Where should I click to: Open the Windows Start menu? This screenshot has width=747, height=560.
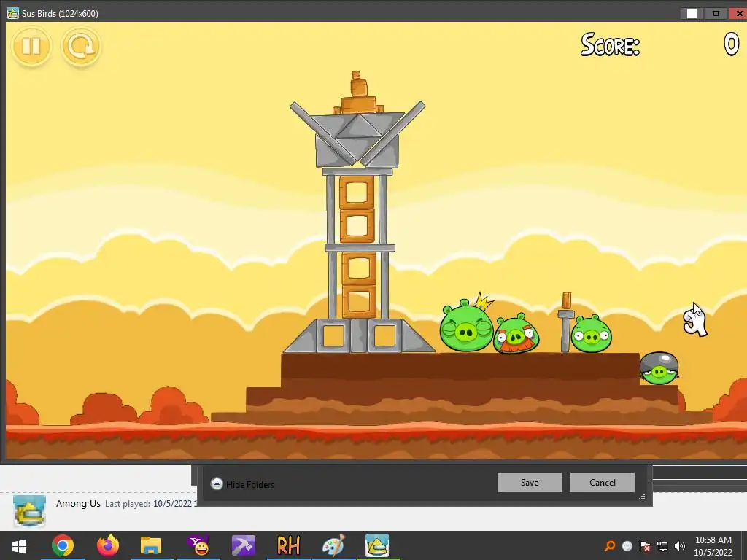[x=19, y=545]
